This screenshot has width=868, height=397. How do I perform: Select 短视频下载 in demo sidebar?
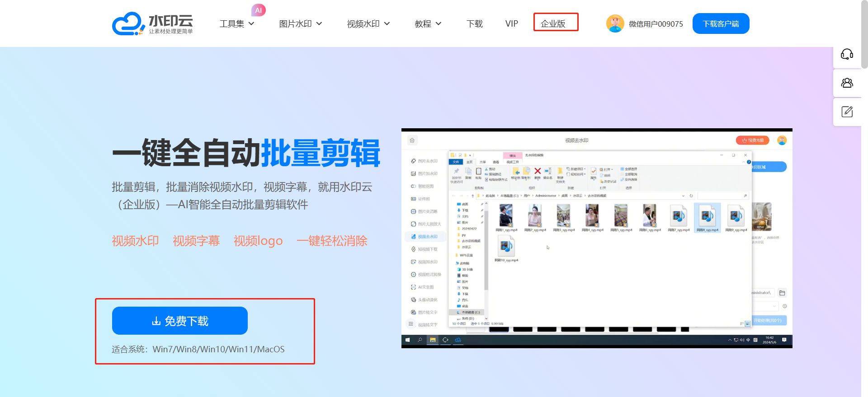point(425,249)
